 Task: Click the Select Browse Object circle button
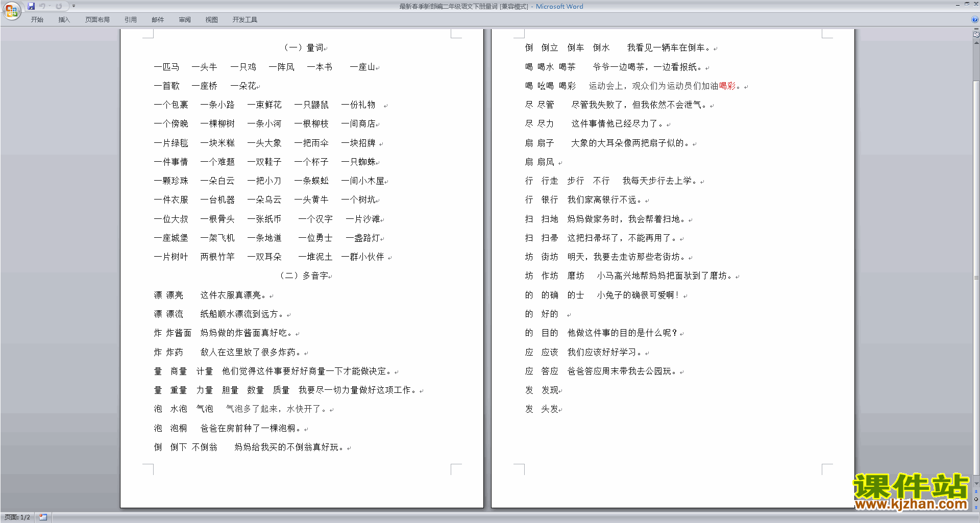pyautogui.click(x=976, y=500)
